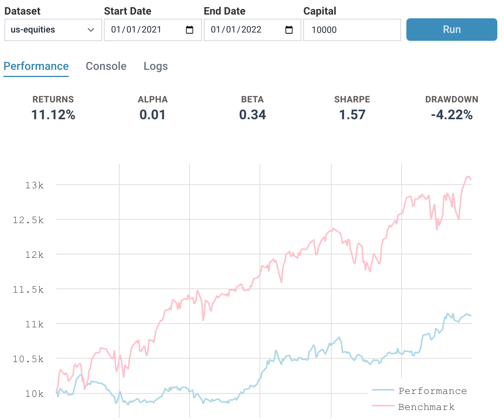Toggle Performance series in chart legend

tap(433, 391)
